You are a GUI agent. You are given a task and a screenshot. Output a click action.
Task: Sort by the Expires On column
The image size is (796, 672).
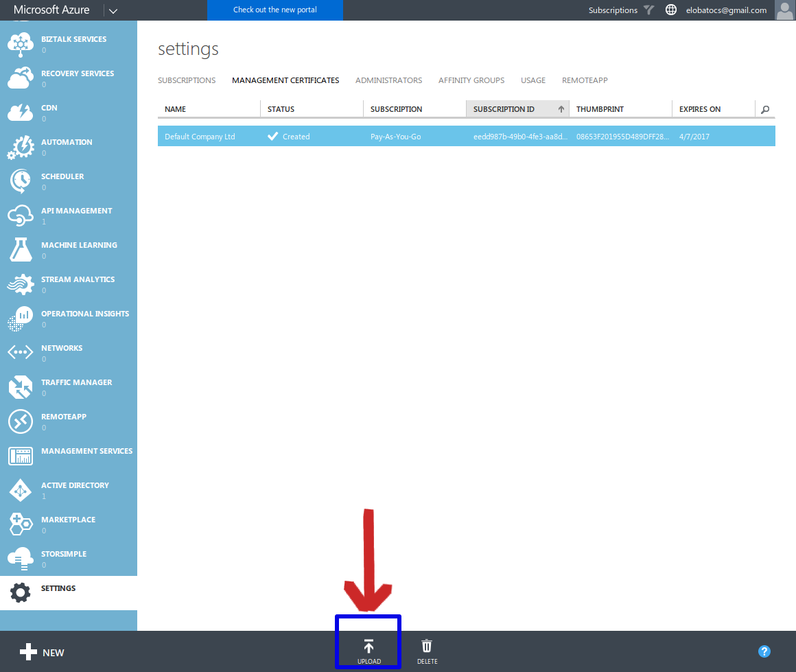(x=713, y=109)
